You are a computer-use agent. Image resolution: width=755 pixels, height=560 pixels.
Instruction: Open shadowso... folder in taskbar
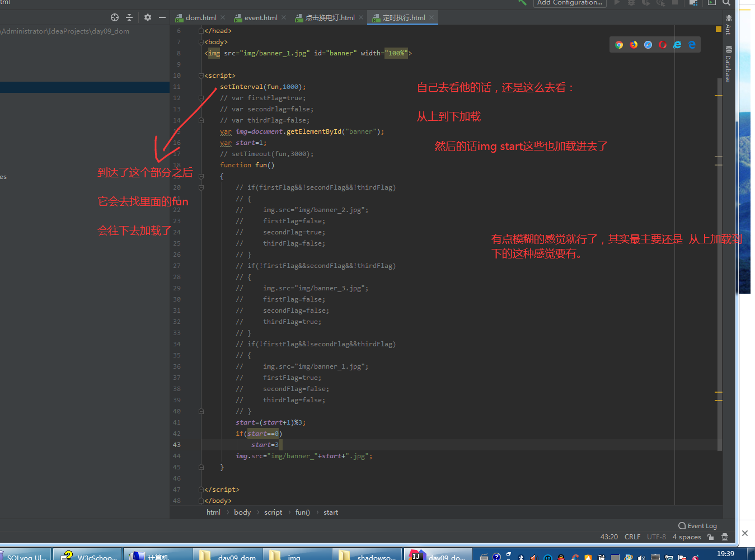pos(367,555)
